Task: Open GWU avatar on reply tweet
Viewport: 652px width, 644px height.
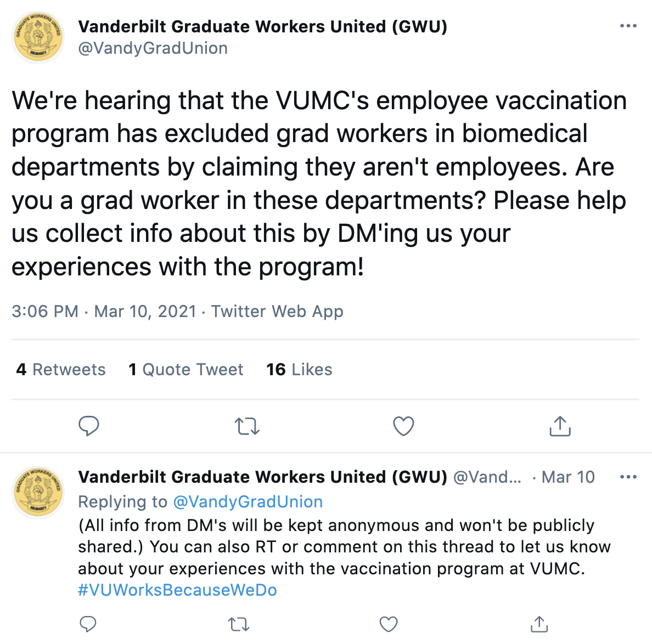Action: coord(38,493)
